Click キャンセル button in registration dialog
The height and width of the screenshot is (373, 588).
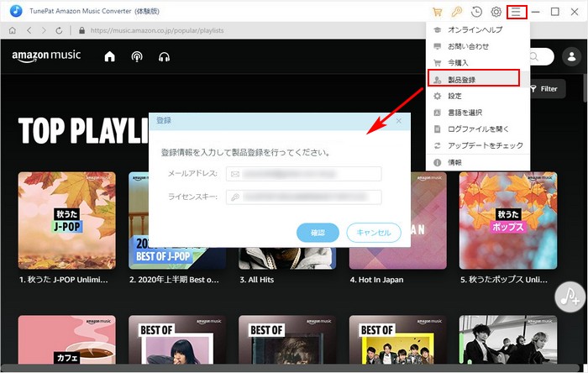tap(374, 233)
